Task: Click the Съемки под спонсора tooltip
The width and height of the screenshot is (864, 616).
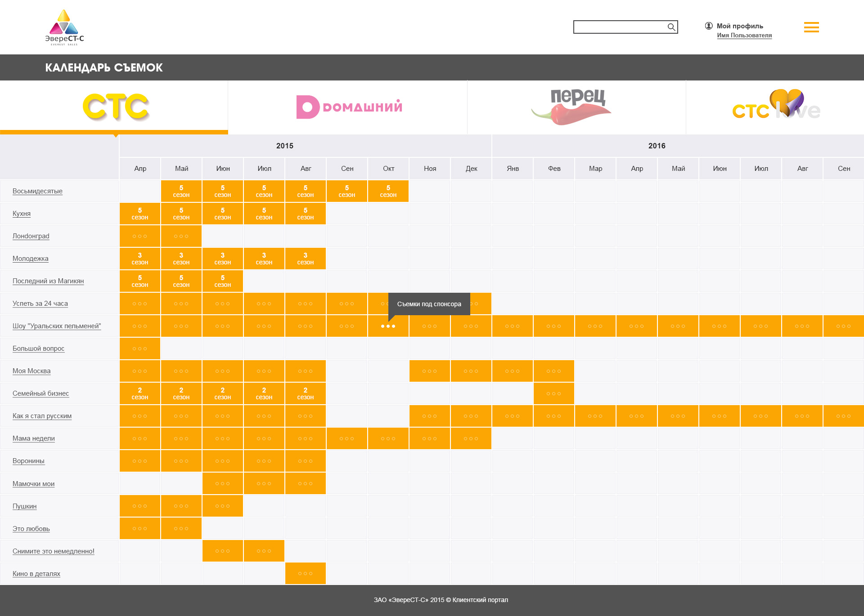Action: pyautogui.click(x=429, y=304)
